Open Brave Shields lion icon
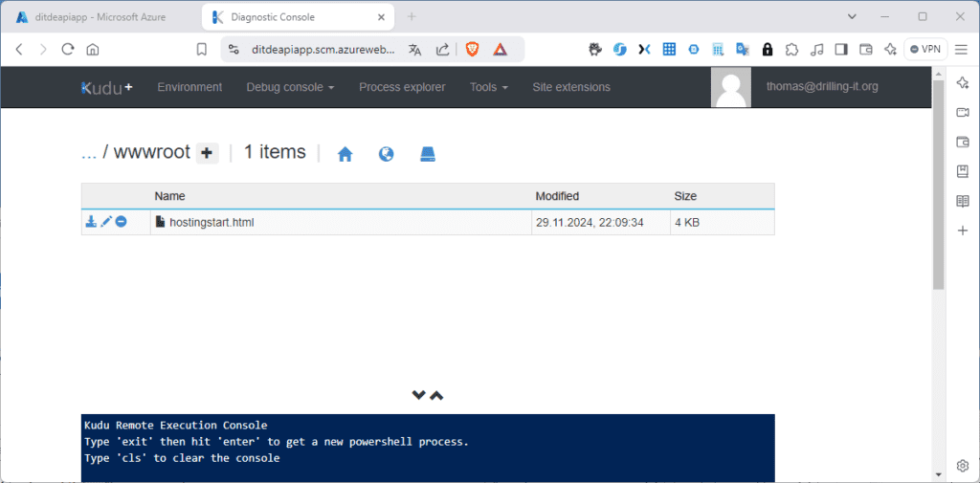Image resolution: width=980 pixels, height=483 pixels. [x=473, y=50]
